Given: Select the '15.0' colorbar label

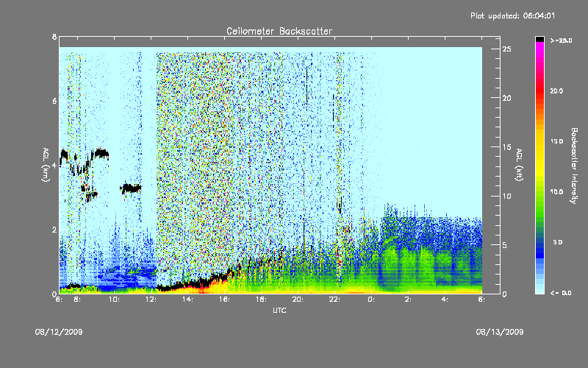Looking at the screenshot, I should click(x=557, y=141).
